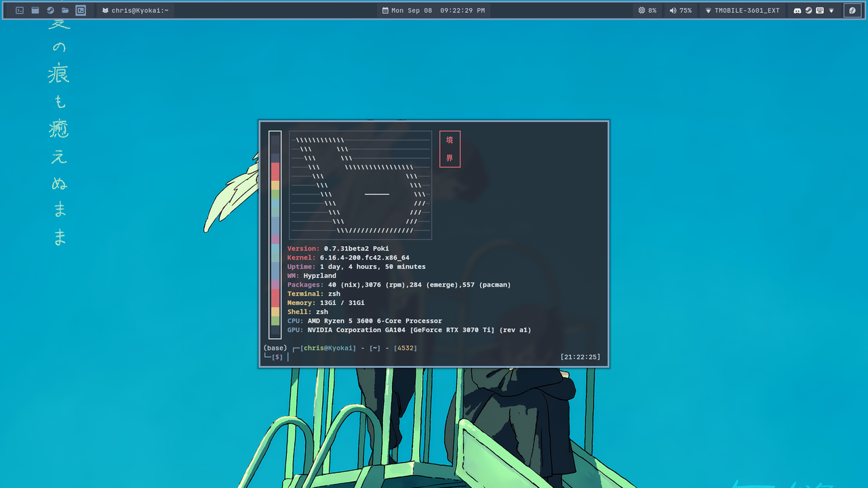Click the speaker volume icon

(x=673, y=10)
